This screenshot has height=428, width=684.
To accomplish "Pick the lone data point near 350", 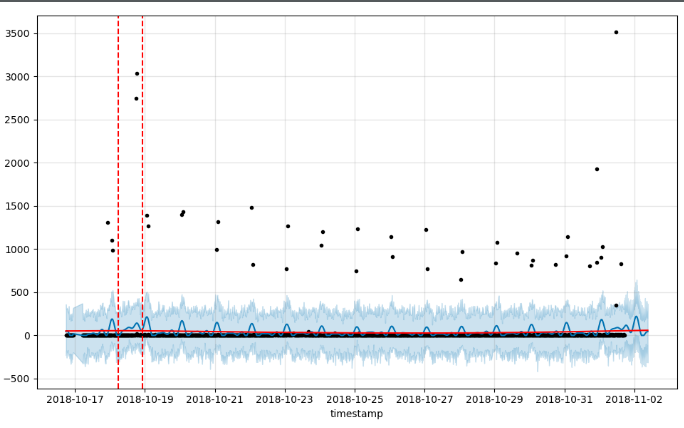I will 616,305.
